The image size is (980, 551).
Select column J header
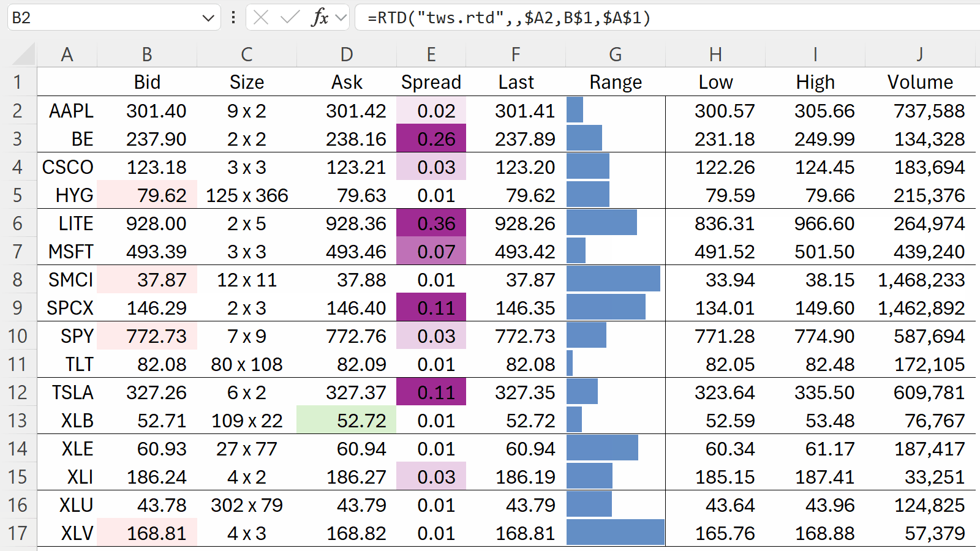point(920,54)
